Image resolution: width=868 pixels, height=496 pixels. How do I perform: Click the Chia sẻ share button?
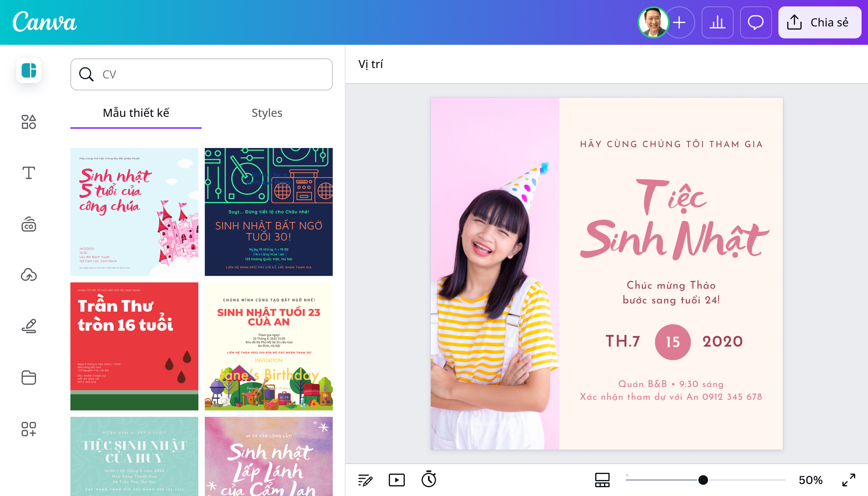click(820, 22)
